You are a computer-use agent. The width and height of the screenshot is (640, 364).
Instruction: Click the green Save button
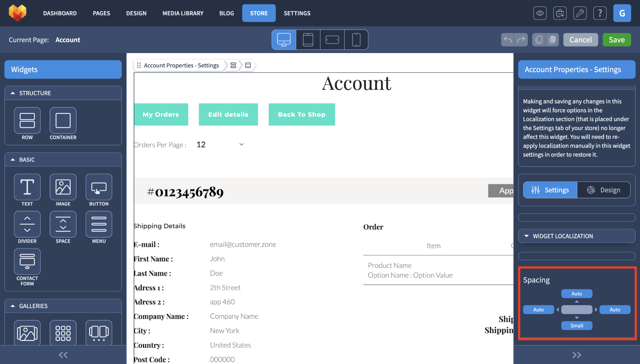[617, 40]
